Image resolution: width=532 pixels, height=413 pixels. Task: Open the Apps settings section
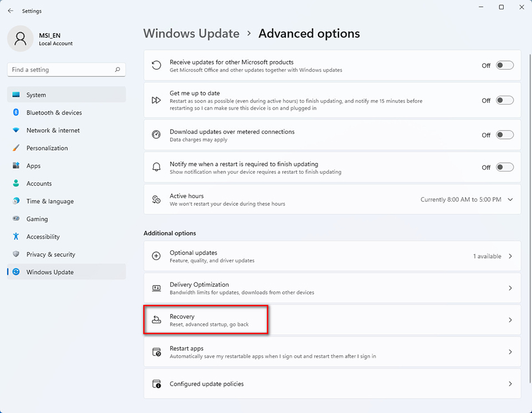point(33,166)
